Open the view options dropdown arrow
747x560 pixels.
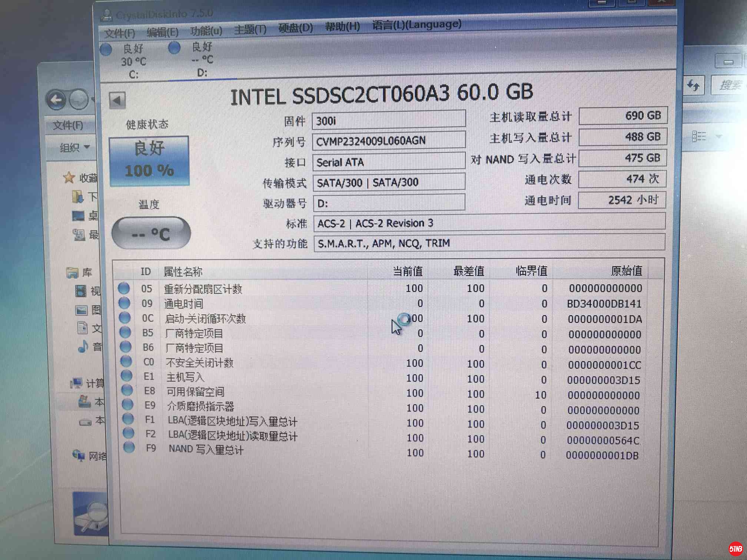pyautogui.click(x=718, y=136)
